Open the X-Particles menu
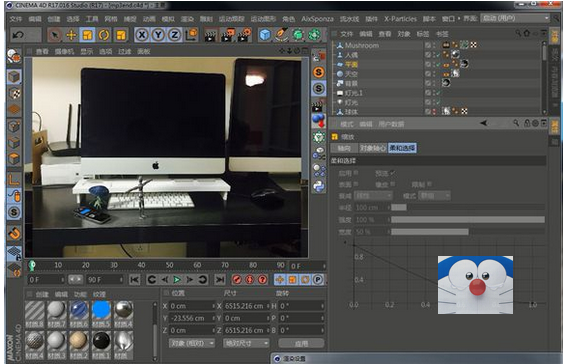563x364 pixels. tap(400, 19)
